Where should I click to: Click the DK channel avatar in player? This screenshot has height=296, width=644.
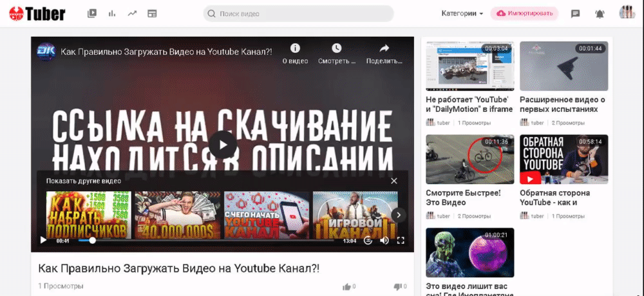46,51
